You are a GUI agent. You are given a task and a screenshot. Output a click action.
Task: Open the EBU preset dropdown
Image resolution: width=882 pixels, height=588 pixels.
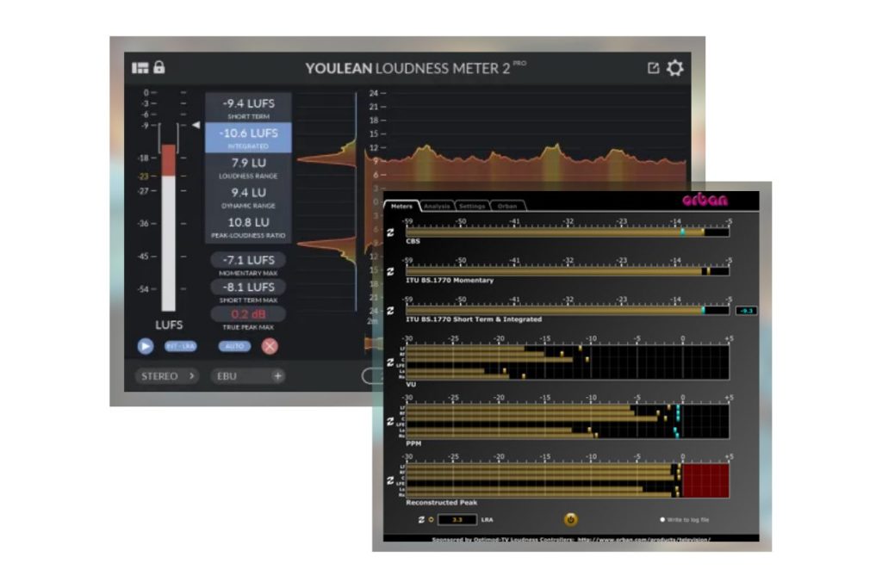[247, 376]
